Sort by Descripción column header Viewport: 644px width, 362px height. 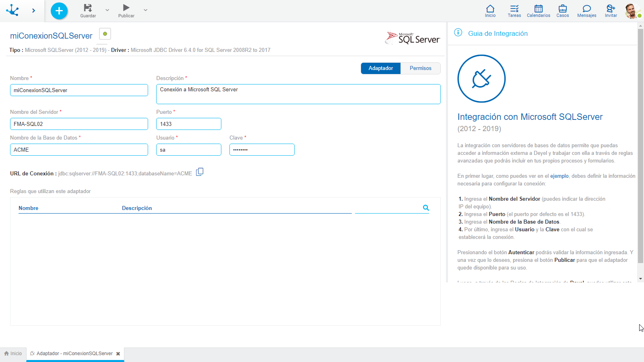tap(137, 208)
